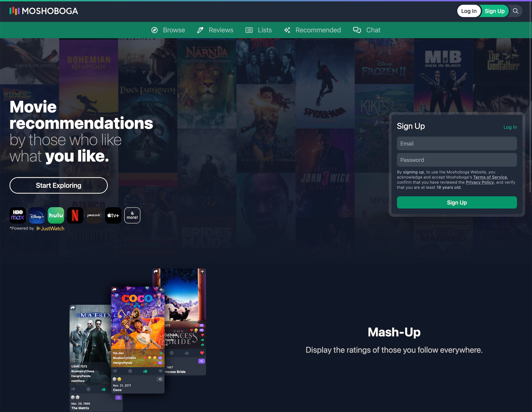Share the Coco card via arrow icon
Viewport: 532px width, 412px height.
(114, 289)
